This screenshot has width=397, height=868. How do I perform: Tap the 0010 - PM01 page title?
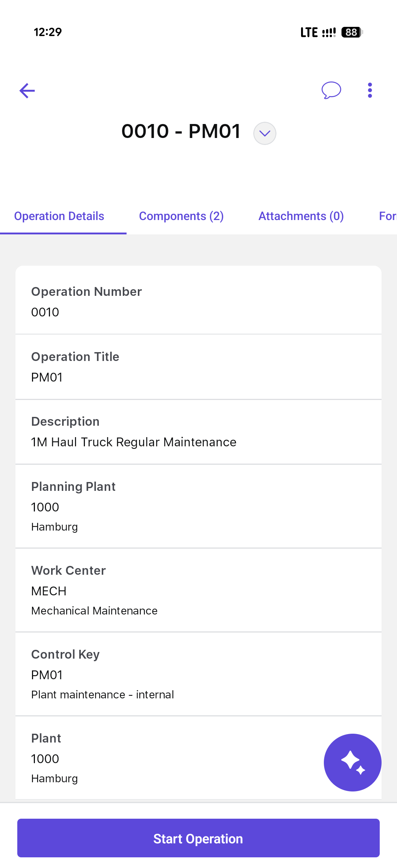coord(181,131)
